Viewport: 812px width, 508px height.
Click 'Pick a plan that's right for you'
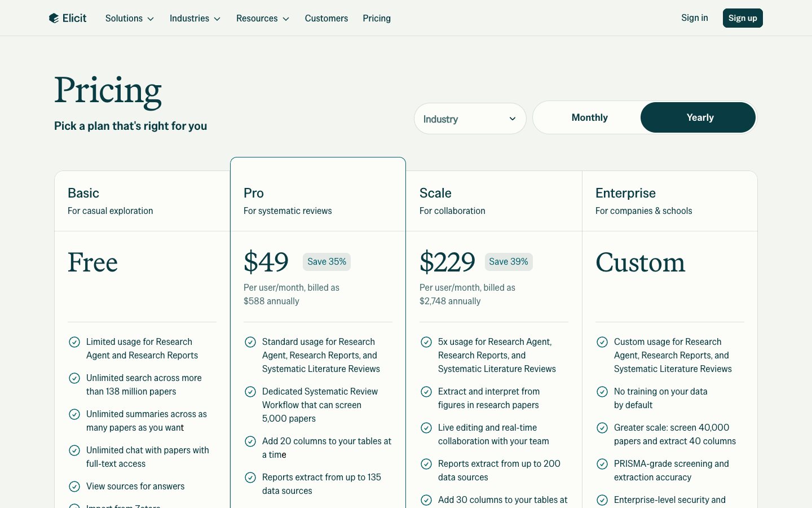[130, 126]
